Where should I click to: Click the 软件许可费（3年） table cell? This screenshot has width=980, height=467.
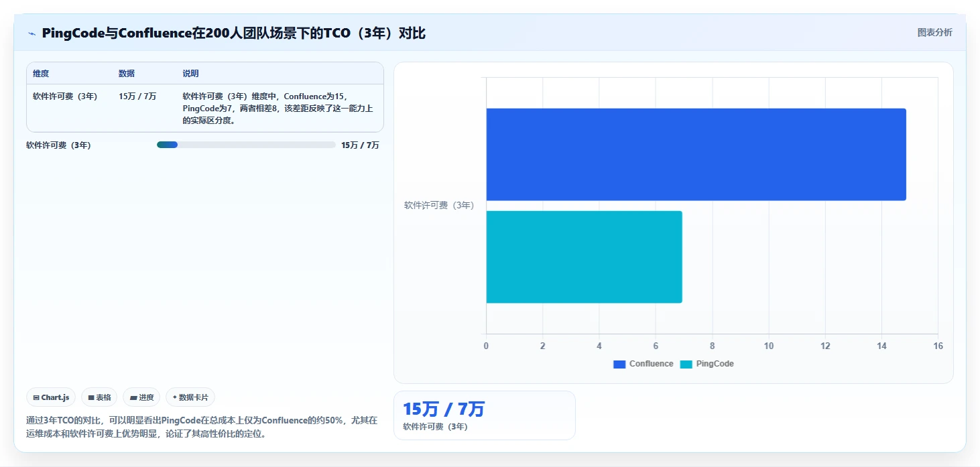pos(65,96)
